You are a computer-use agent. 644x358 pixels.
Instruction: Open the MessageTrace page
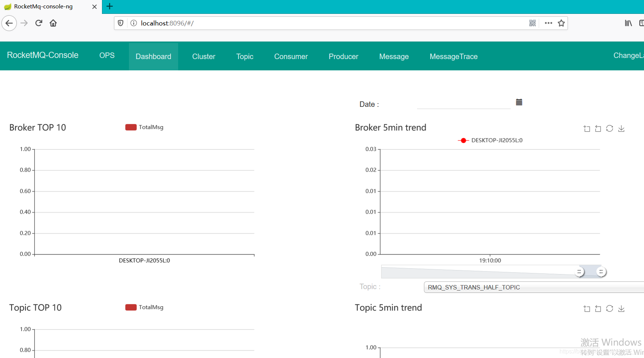tap(453, 57)
